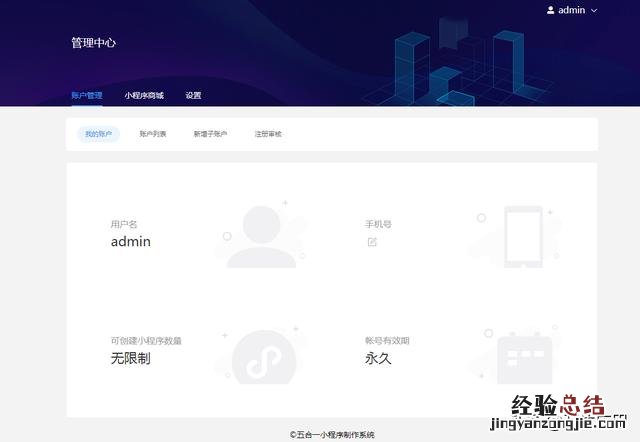Click the admin username value
The height and width of the screenshot is (442, 640).
point(131,242)
